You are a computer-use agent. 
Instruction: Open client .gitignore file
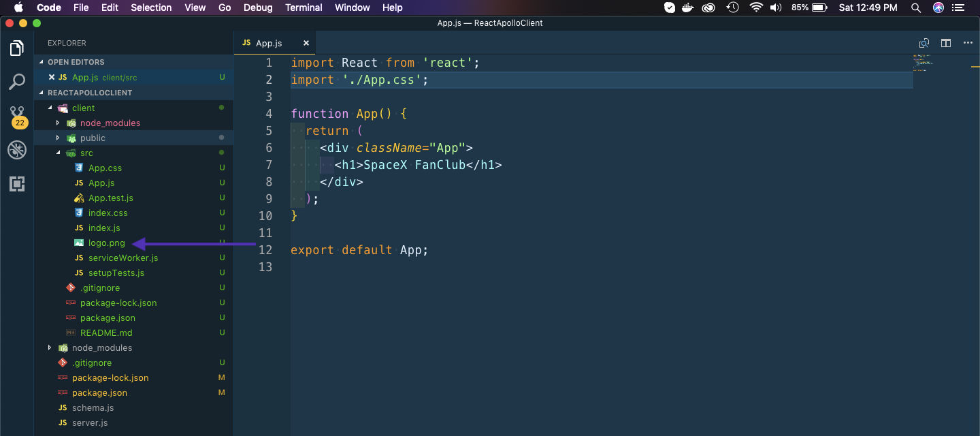tap(99, 287)
